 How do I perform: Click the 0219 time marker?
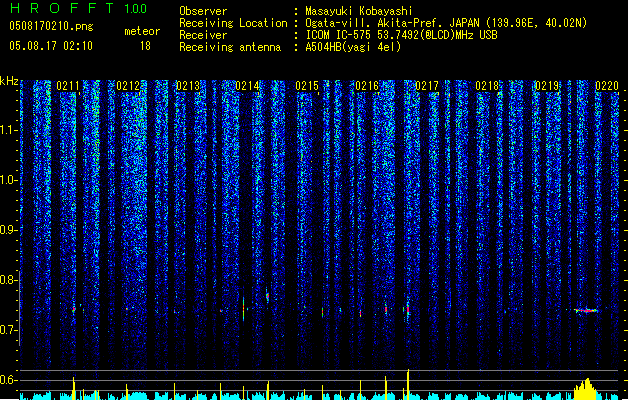[547, 86]
